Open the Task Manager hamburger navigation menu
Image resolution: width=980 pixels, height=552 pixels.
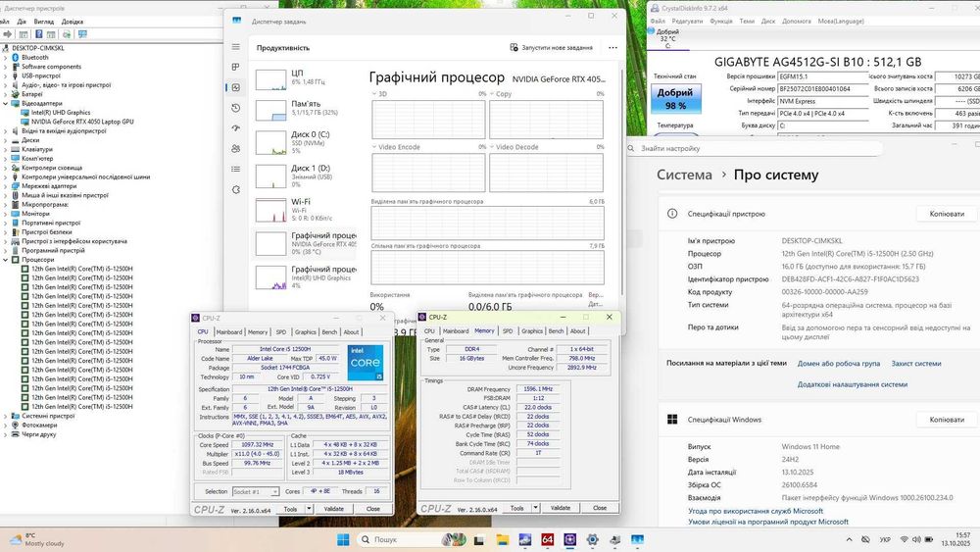pos(235,47)
